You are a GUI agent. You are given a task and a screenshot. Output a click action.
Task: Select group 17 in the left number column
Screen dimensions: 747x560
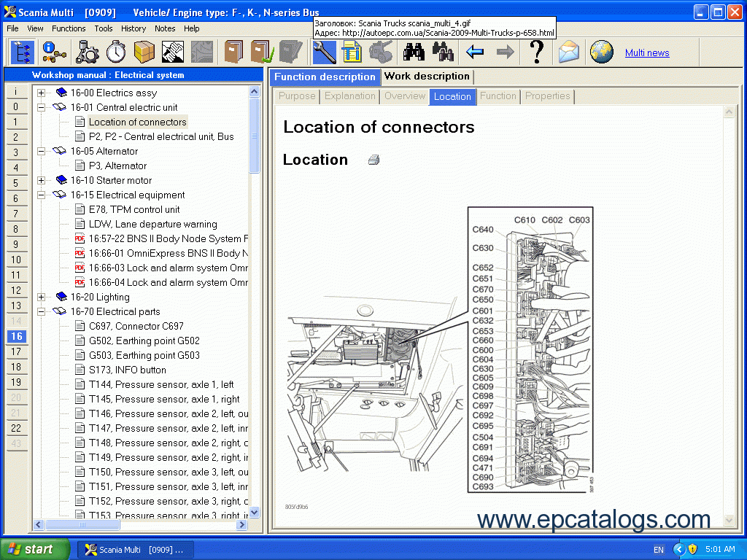pos(16,351)
